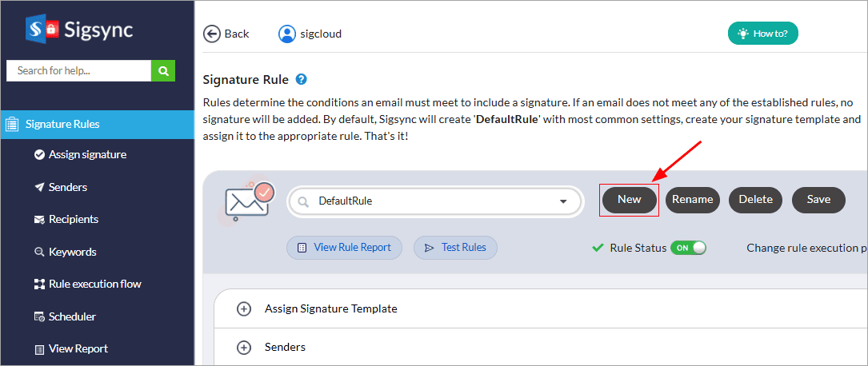Open the View Rule Report button
The image size is (868, 366).
point(344,248)
